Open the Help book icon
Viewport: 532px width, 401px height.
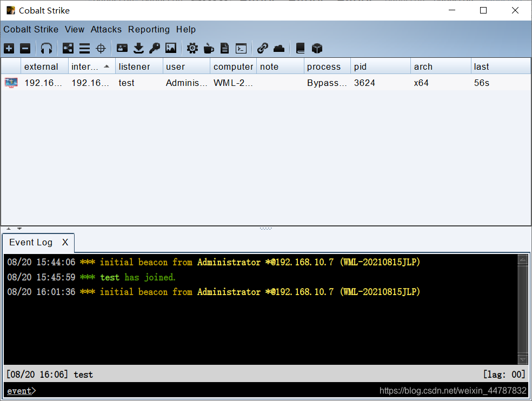300,49
